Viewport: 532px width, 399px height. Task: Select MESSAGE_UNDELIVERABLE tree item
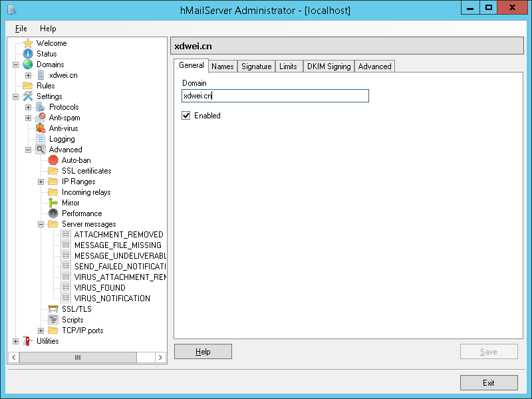coord(120,256)
